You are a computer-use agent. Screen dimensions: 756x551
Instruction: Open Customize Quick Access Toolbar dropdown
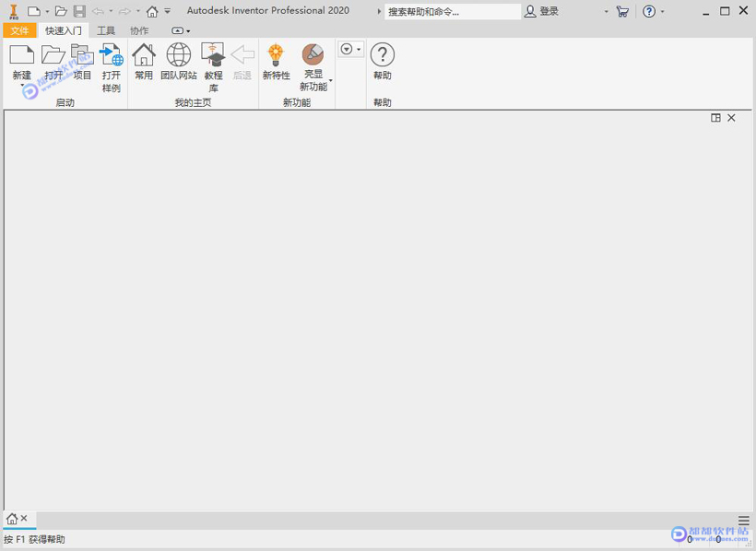[x=167, y=11]
